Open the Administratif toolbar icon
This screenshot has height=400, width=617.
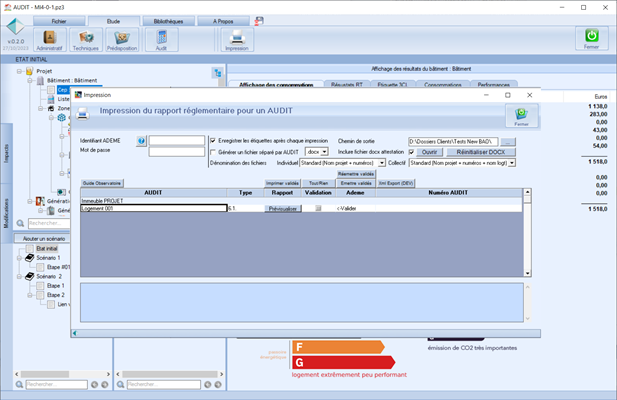(x=49, y=39)
